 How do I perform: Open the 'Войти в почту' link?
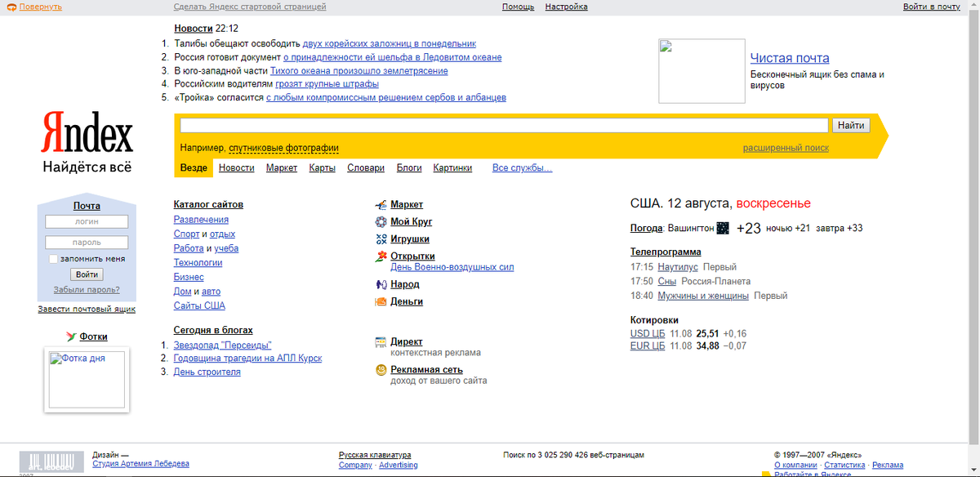[x=932, y=7]
